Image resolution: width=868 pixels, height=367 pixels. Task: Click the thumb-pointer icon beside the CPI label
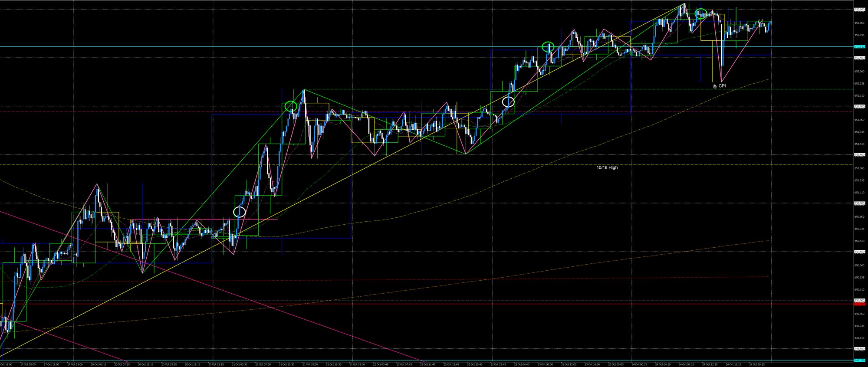pyautogui.click(x=715, y=86)
